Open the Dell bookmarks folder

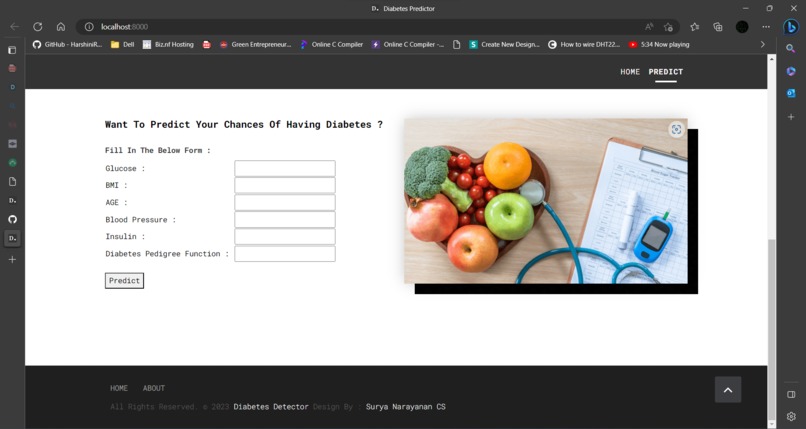pos(122,45)
